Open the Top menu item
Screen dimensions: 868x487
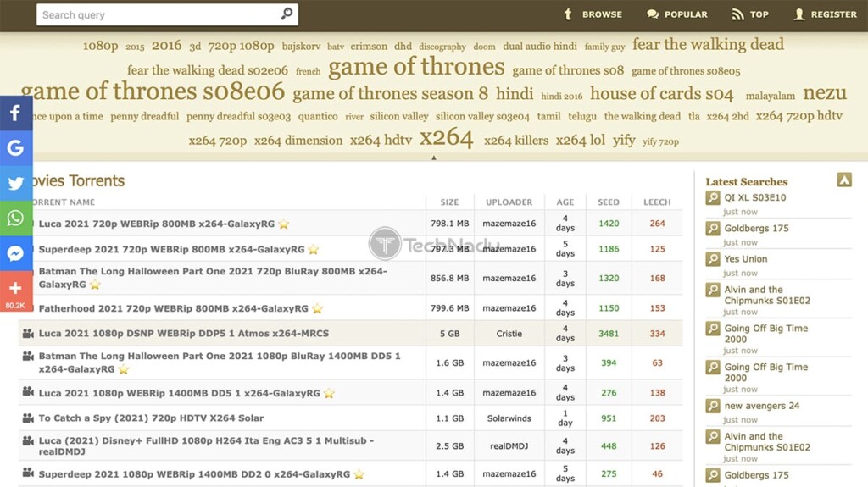[x=750, y=14]
